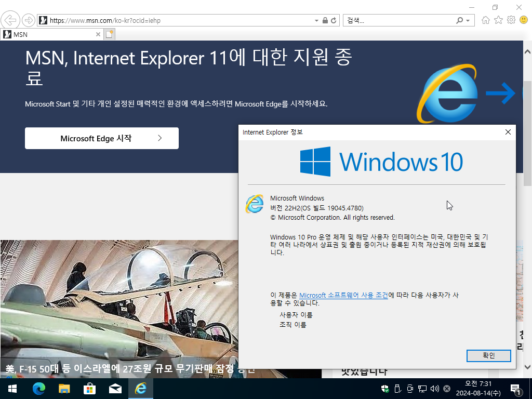Open File Explorer from taskbar
This screenshot has height=399, width=532.
[x=64, y=389]
